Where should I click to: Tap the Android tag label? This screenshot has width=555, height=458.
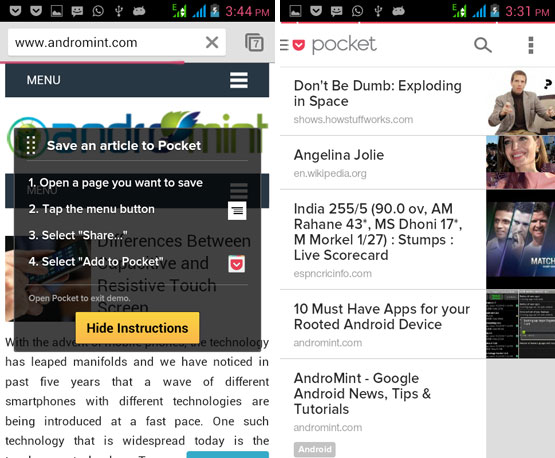(x=314, y=449)
